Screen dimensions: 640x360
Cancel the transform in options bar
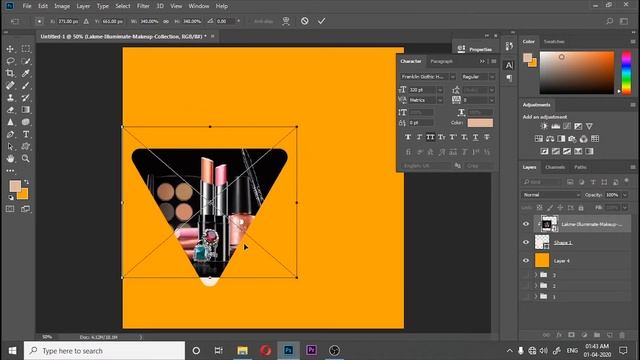(304, 21)
